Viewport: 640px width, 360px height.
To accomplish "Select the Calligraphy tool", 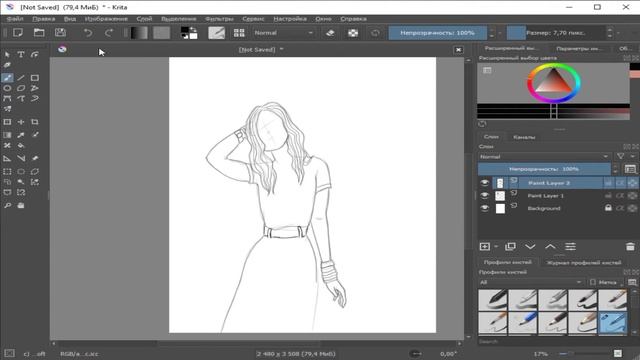I will click(7, 65).
